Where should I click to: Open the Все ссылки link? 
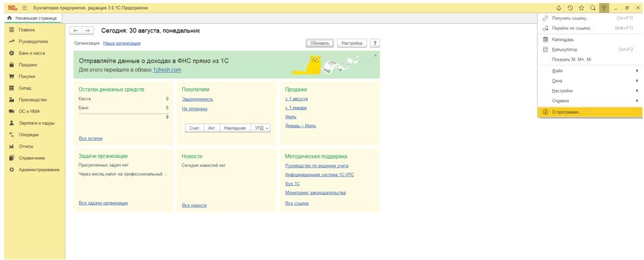point(297,203)
